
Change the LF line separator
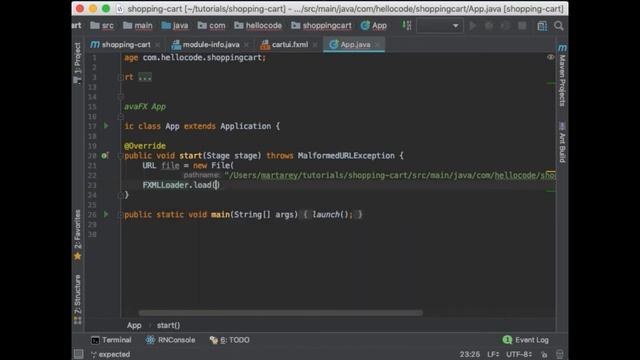(493, 354)
